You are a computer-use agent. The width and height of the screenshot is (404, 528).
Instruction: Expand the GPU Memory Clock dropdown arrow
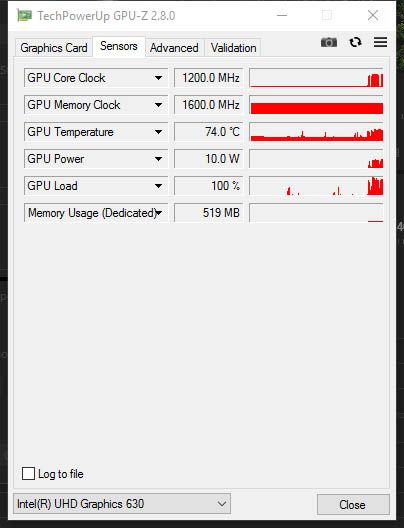pyautogui.click(x=158, y=105)
